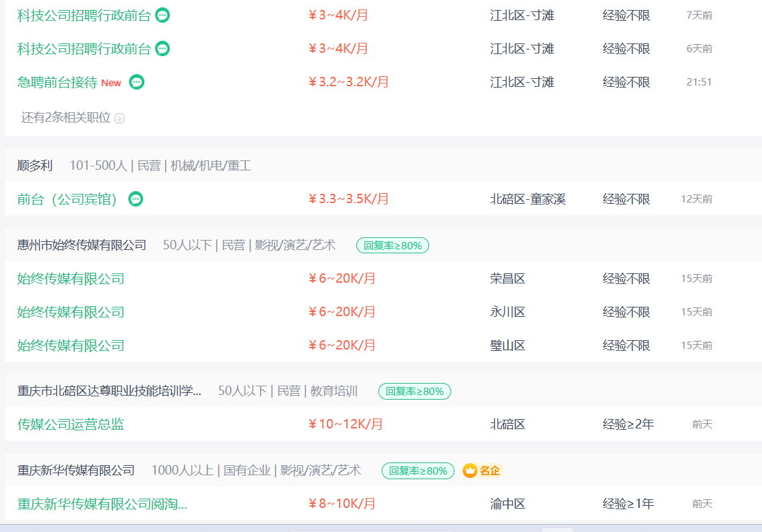Open 始终传媒有限公司 job in 永川区
This screenshot has width=762, height=532.
pos(70,312)
